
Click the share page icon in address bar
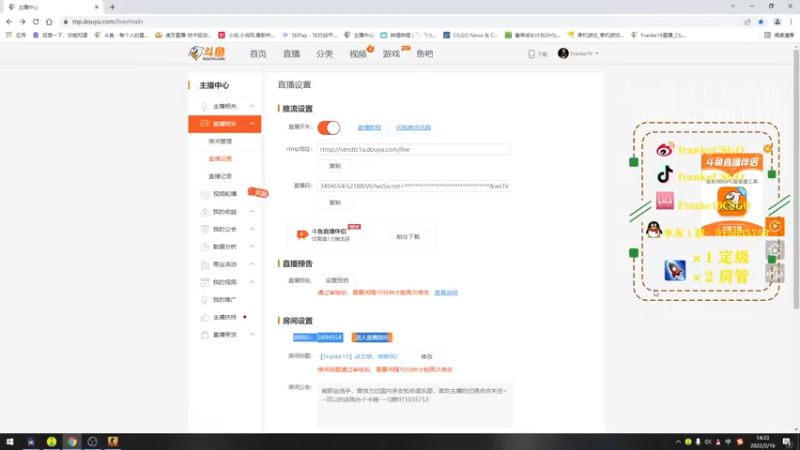click(747, 22)
